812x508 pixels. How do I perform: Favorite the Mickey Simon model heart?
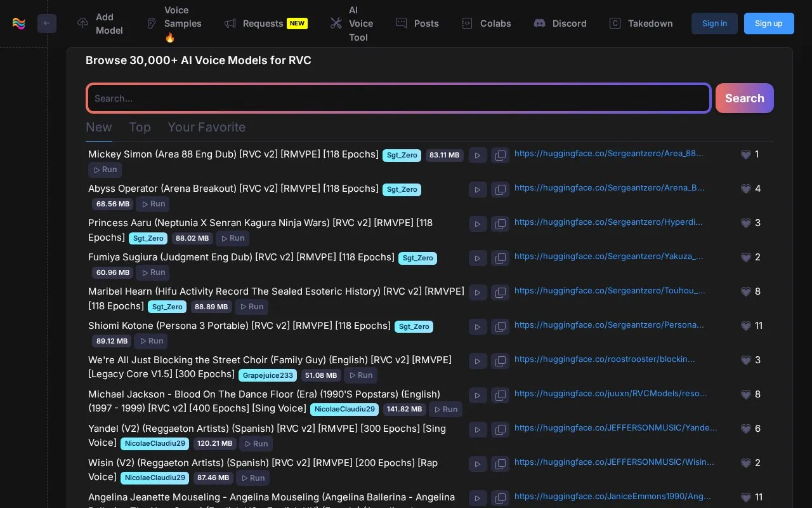click(x=746, y=154)
